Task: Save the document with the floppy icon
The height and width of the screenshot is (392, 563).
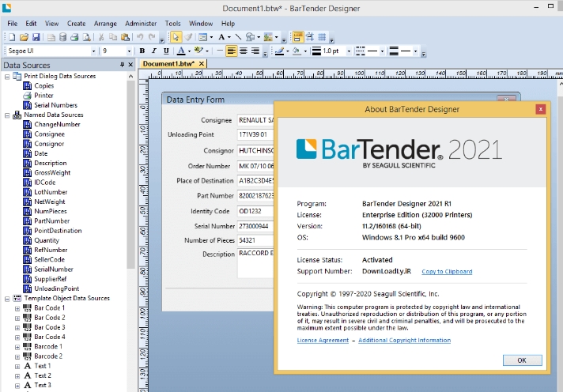Action: [36, 37]
